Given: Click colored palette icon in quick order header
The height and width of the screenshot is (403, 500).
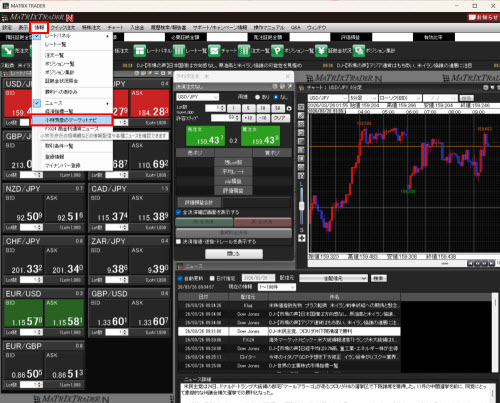Looking at the screenshot, I should coord(282,87).
